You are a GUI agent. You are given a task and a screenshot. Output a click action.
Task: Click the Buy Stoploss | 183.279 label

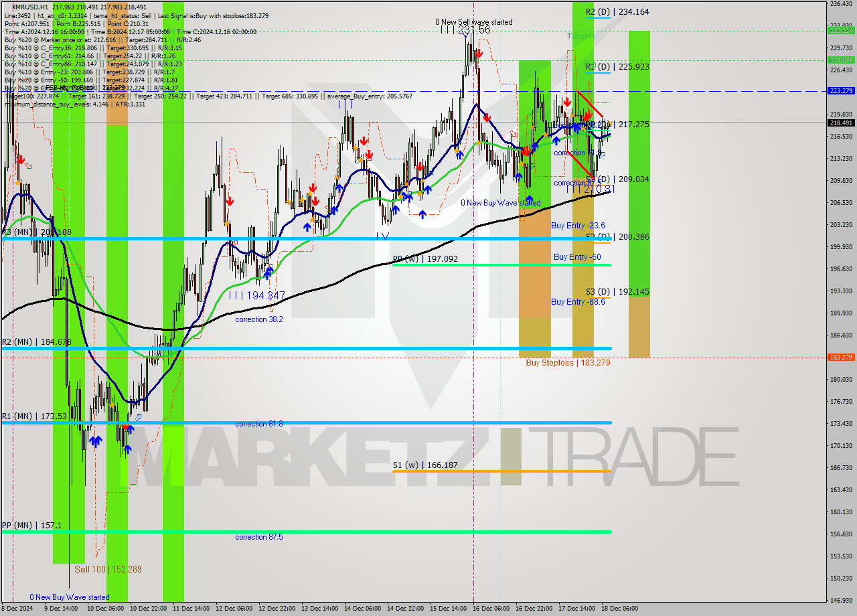pos(568,363)
